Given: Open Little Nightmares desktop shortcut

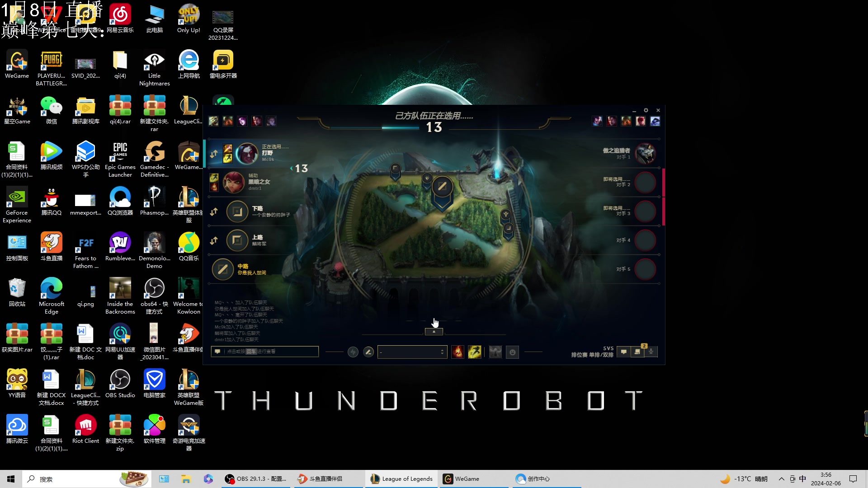Looking at the screenshot, I should click(x=154, y=68).
